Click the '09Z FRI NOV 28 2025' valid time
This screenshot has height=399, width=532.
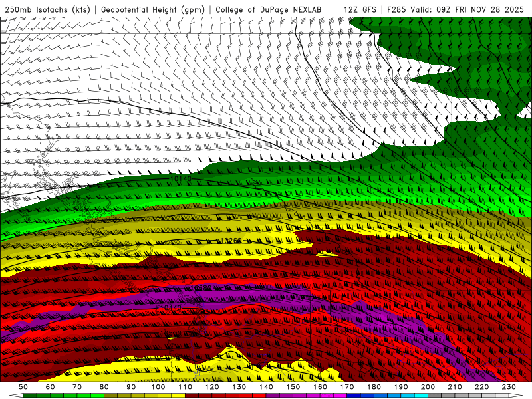click(x=480, y=9)
